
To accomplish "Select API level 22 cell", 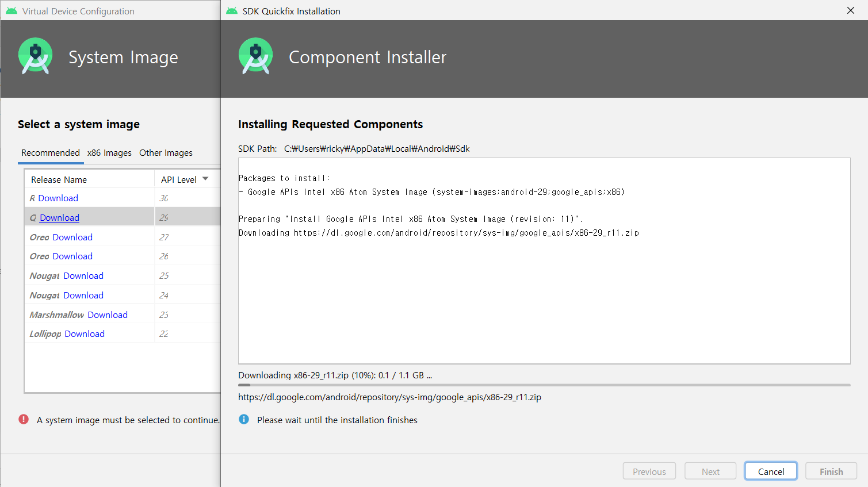I will (x=188, y=333).
